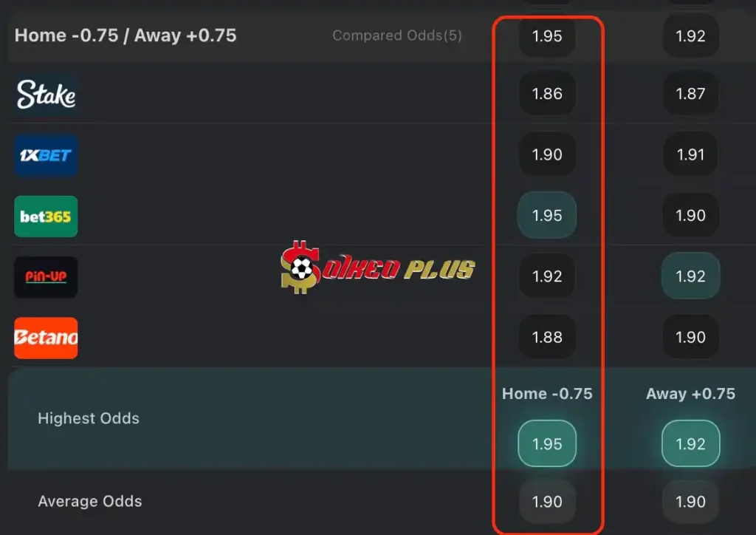756x535 pixels.
Task: Pick 1XBET away odds 1.91
Action: coord(690,154)
